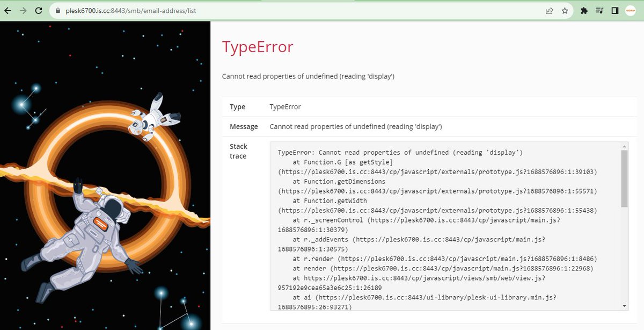This screenshot has width=644, height=330.
Task: Click the address bar URL field
Action: click(x=311, y=10)
